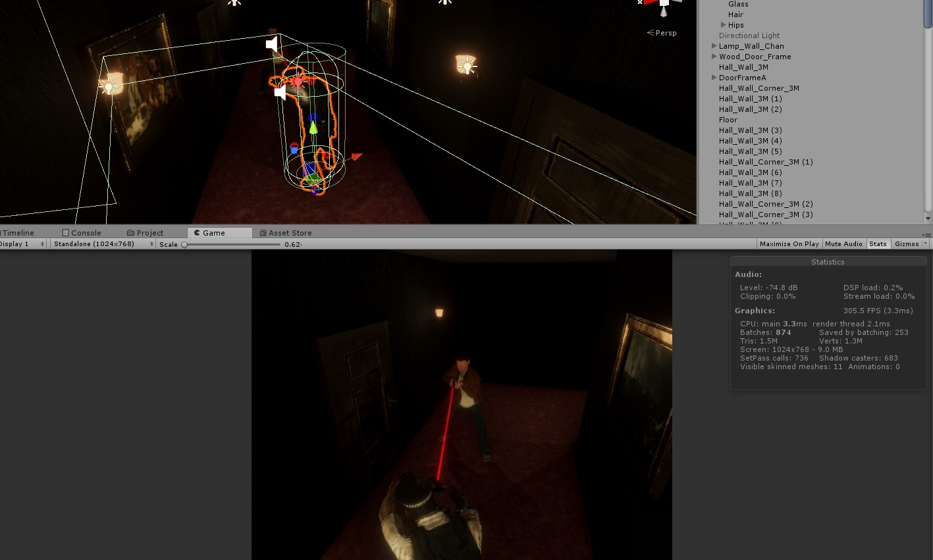
Task: Enable Maximize On Play
Action: click(x=789, y=243)
